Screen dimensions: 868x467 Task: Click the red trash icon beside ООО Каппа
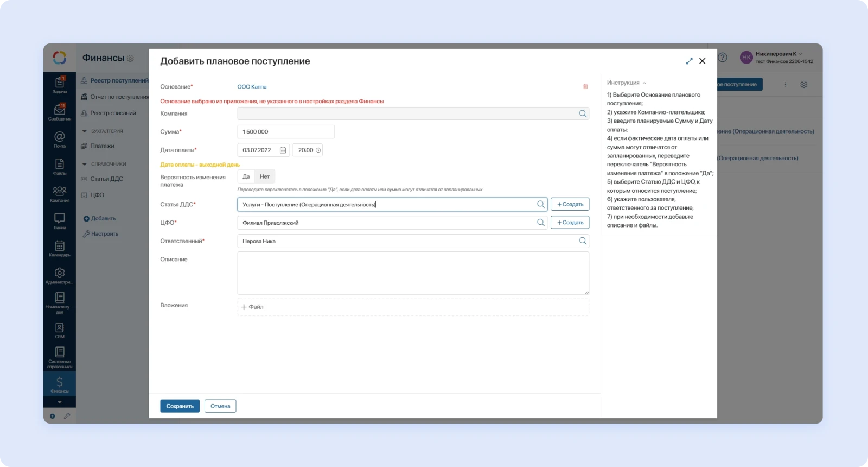pyautogui.click(x=585, y=87)
